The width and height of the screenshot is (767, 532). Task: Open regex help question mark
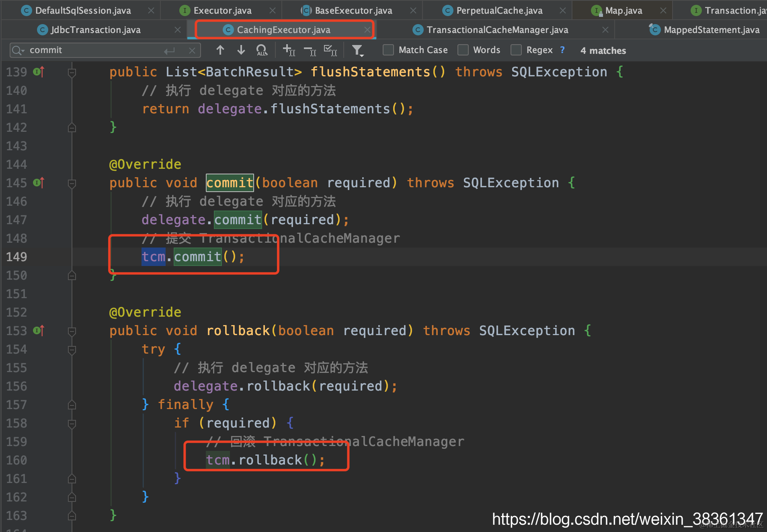(562, 50)
